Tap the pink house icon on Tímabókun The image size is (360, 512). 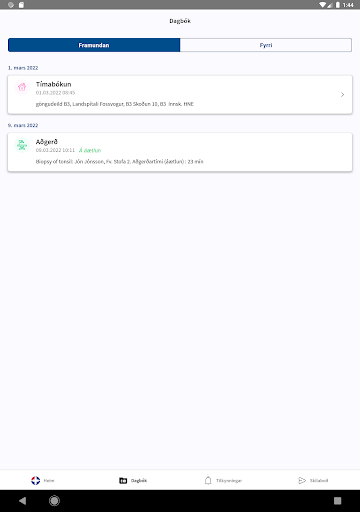pos(22,87)
